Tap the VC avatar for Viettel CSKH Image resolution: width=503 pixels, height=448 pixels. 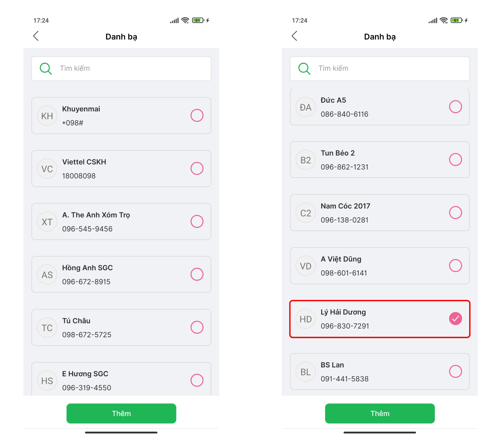coord(47,169)
